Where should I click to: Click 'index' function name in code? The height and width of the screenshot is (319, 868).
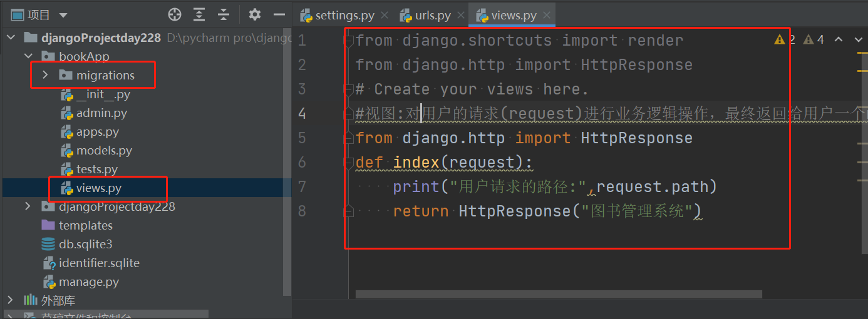416,163
